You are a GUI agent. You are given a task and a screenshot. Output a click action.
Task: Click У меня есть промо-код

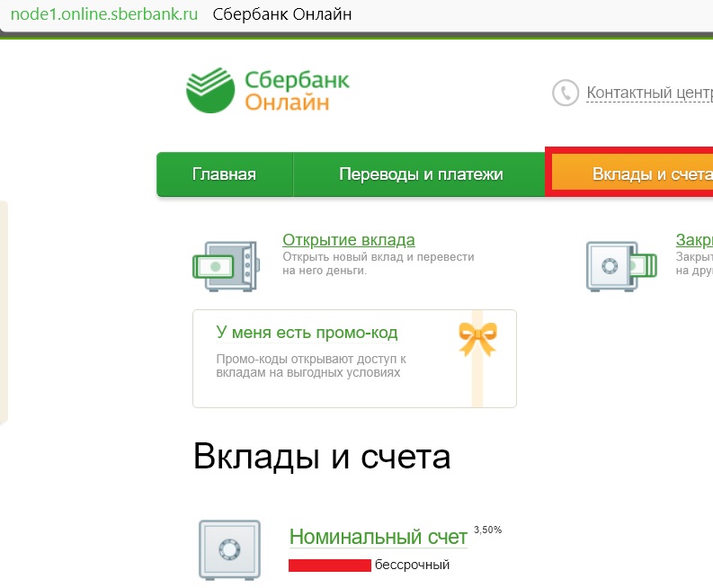pos(307,333)
